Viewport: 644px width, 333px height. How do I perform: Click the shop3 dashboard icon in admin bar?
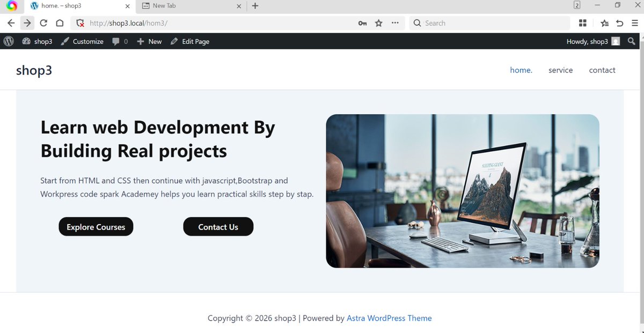click(x=27, y=41)
